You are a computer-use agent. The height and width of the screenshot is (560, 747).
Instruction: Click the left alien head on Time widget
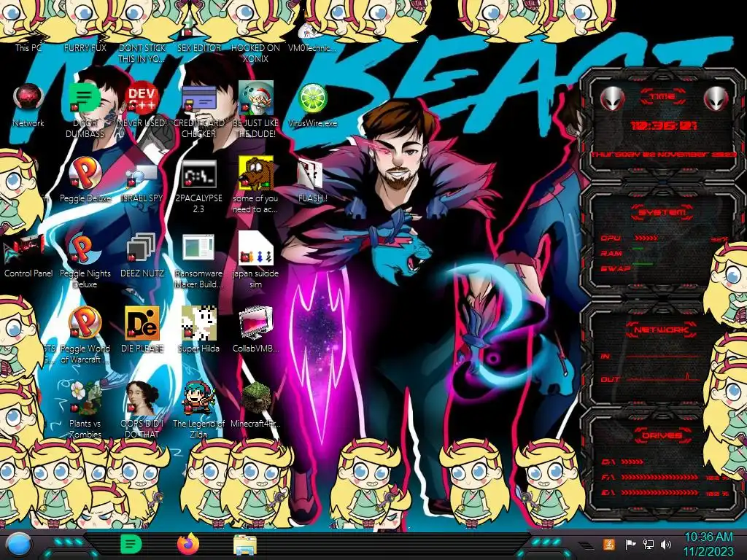pos(612,98)
